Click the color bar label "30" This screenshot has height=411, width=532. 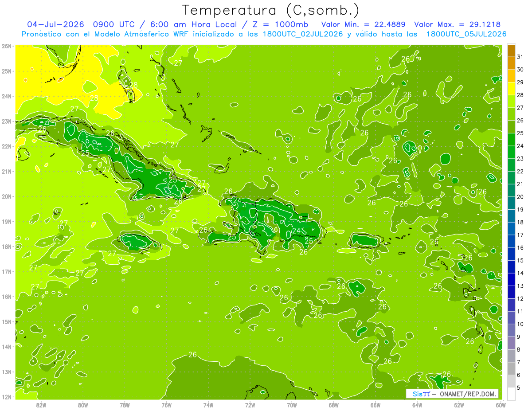coord(520,70)
